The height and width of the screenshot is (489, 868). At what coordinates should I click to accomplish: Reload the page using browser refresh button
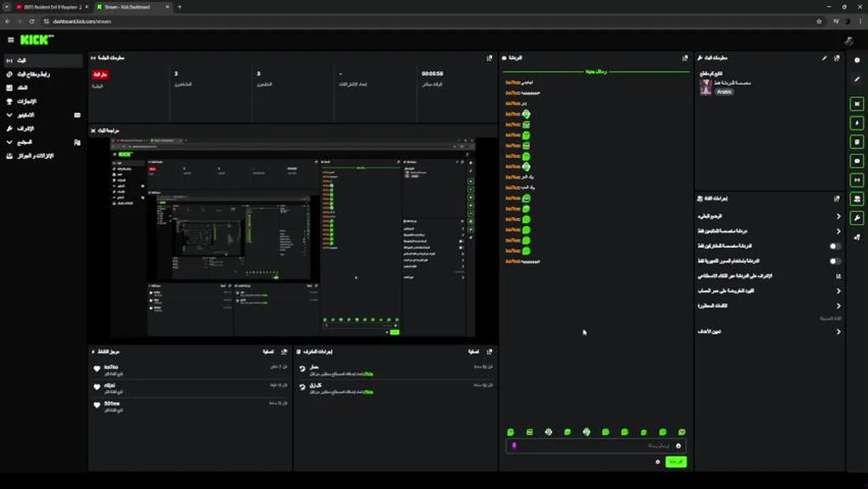(x=31, y=21)
